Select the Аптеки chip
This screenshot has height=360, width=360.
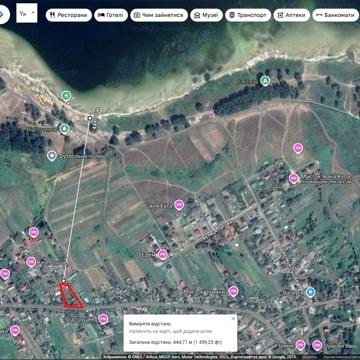292,15
